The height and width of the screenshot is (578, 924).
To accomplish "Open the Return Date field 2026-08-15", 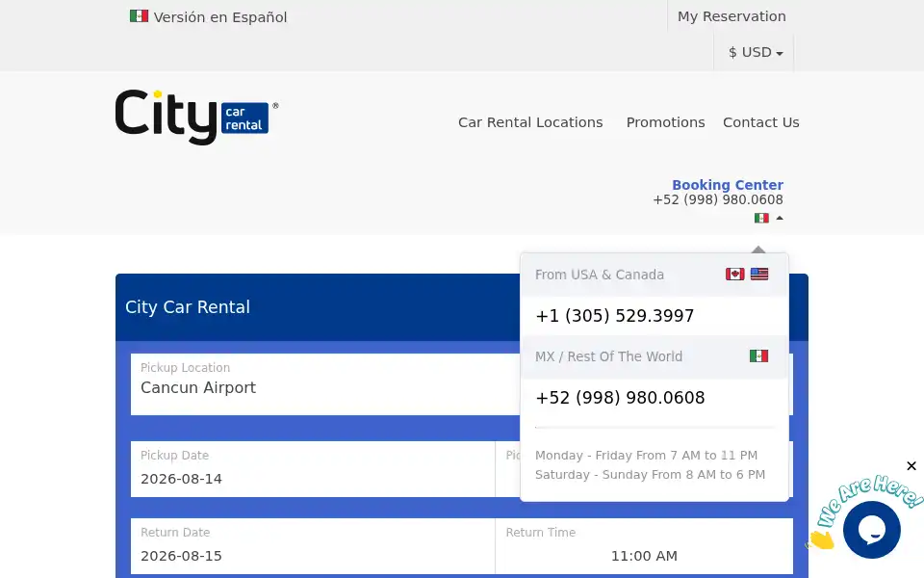I will [x=312, y=545].
